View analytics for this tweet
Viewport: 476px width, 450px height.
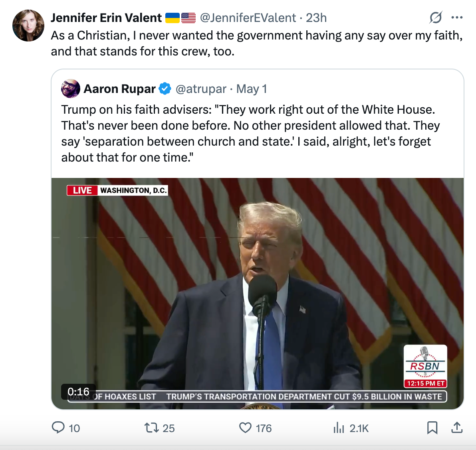click(x=339, y=428)
